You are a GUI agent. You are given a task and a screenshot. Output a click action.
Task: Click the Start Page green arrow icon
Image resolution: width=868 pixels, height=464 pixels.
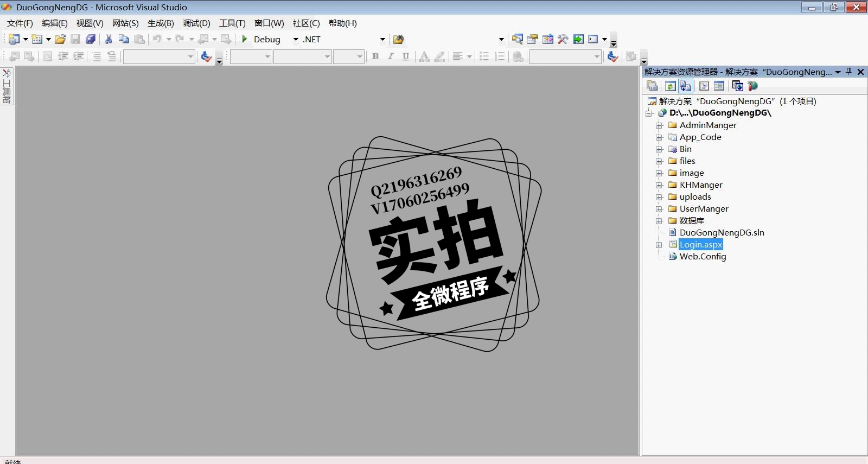click(578, 39)
